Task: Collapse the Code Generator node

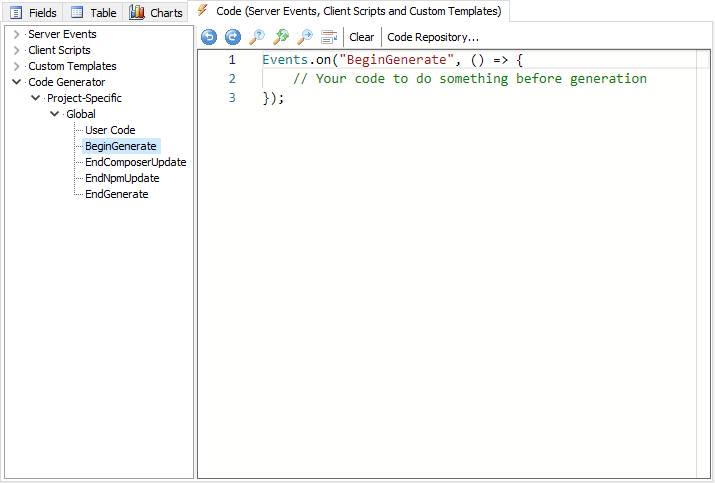Action: [x=17, y=82]
